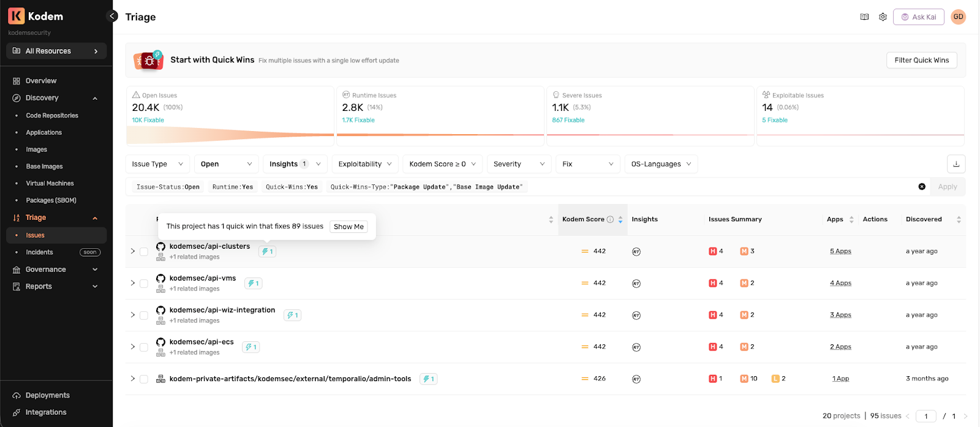Clear the filter query with the X icon
The width and height of the screenshot is (980, 427).
click(x=922, y=187)
